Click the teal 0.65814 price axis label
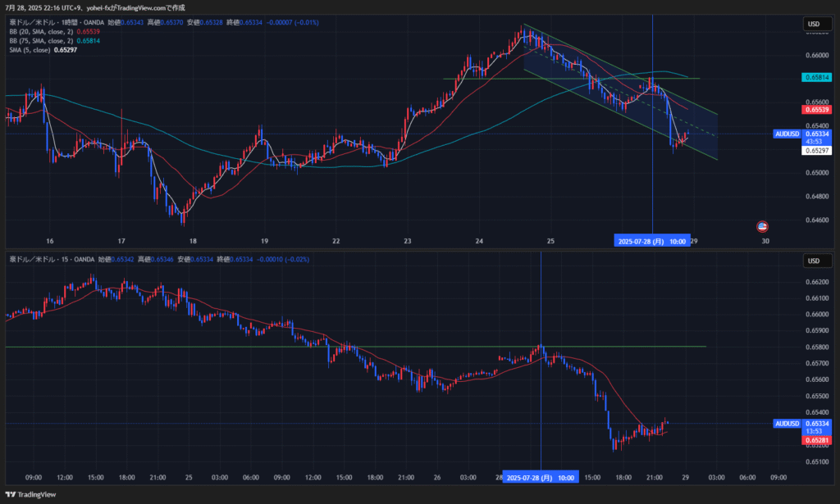 818,78
